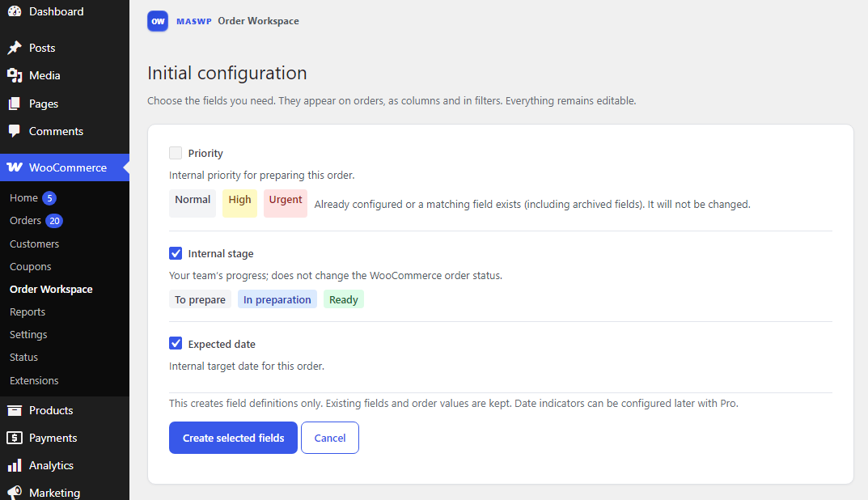Open the Orders submenu item
The height and width of the screenshot is (500, 868).
click(x=25, y=220)
